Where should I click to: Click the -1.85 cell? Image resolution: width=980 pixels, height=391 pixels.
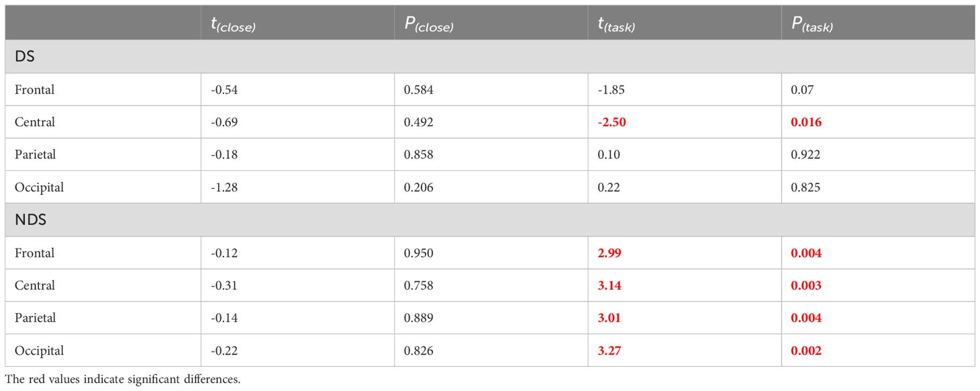coord(611,90)
